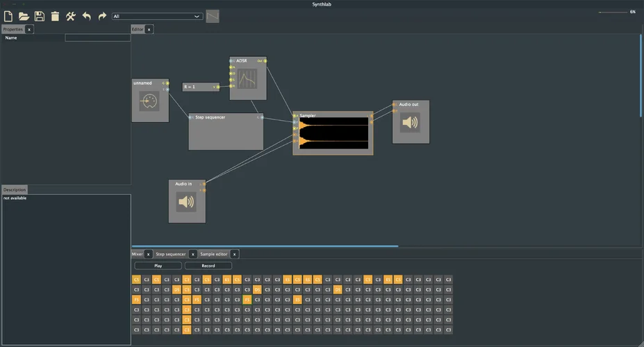644x347 pixels.
Task: Click the ramp waveform button in the toolbar
Action: [x=213, y=16]
